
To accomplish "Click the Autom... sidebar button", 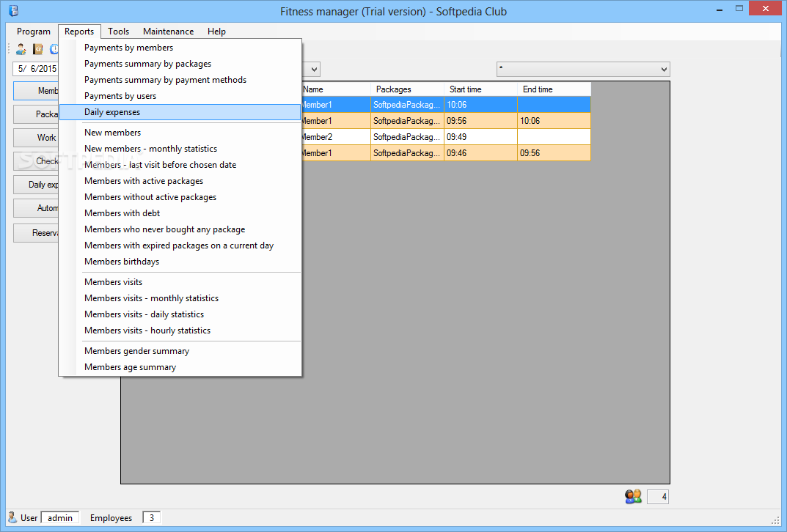I will (37, 208).
